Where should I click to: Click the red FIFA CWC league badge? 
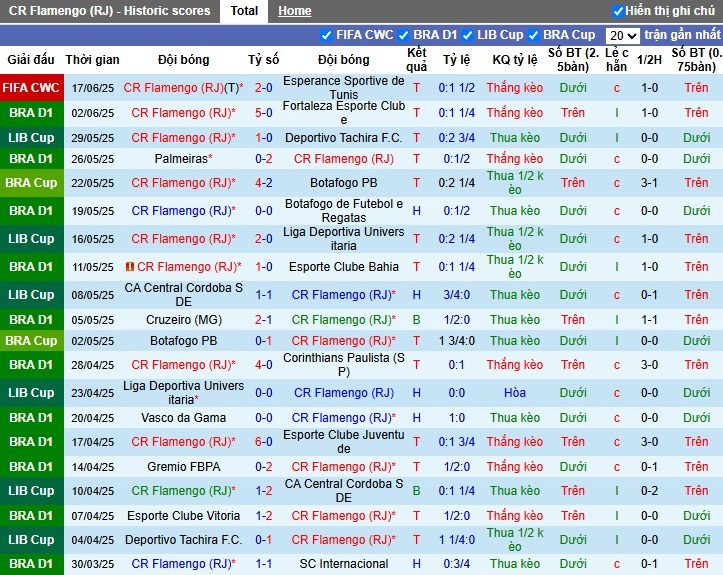pyautogui.click(x=32, y=88)
